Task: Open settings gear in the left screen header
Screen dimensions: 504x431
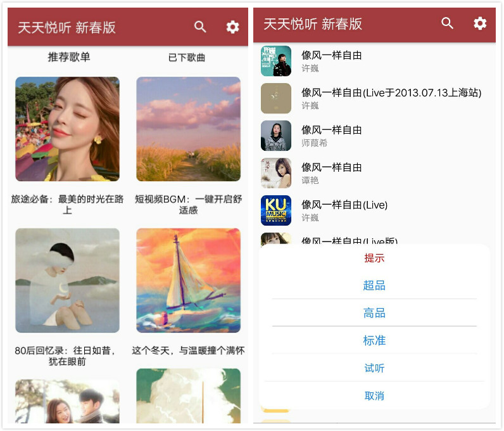Action: [x=232, y=27]
